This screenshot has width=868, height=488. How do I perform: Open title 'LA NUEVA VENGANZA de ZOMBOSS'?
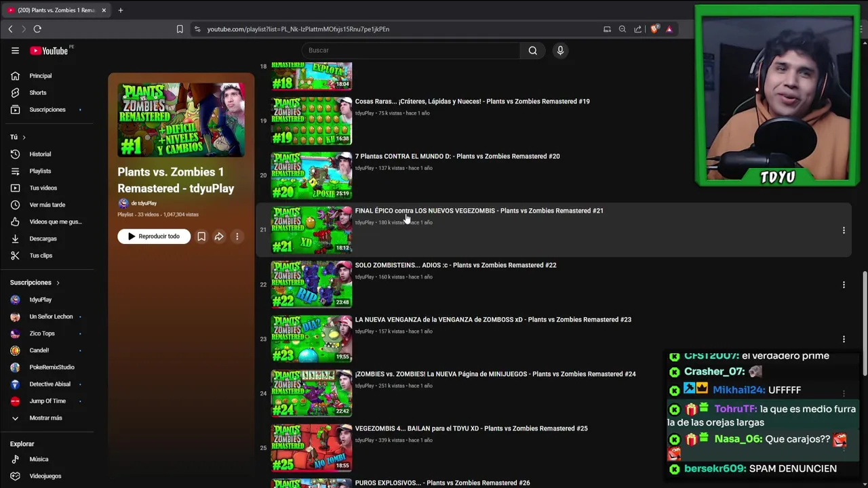click(493, 319)
